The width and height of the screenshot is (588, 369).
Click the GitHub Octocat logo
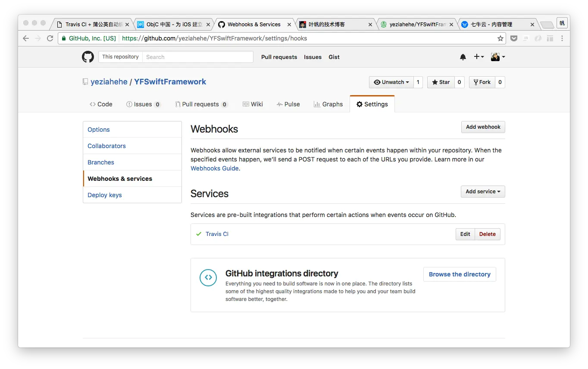pyautogui.click(x=88, y=56)
